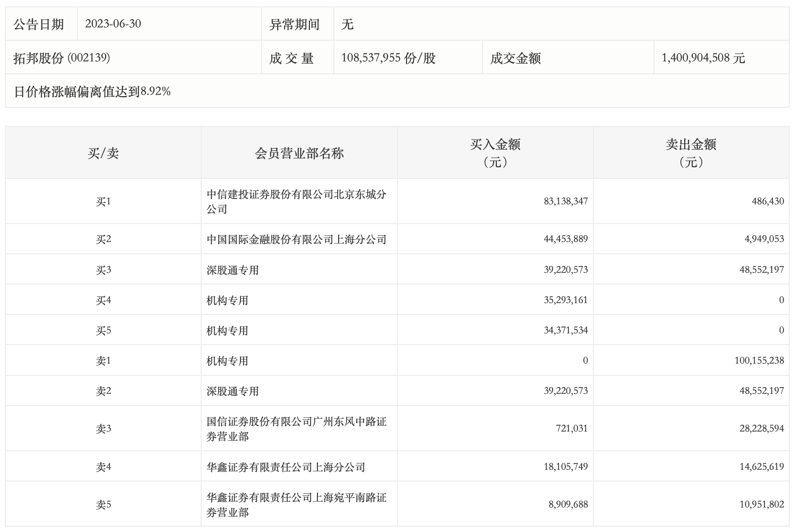
Task: Click the 成交金额 value 1,400,904,508 元
Action: pyautogui.click(x=703, y=58)
